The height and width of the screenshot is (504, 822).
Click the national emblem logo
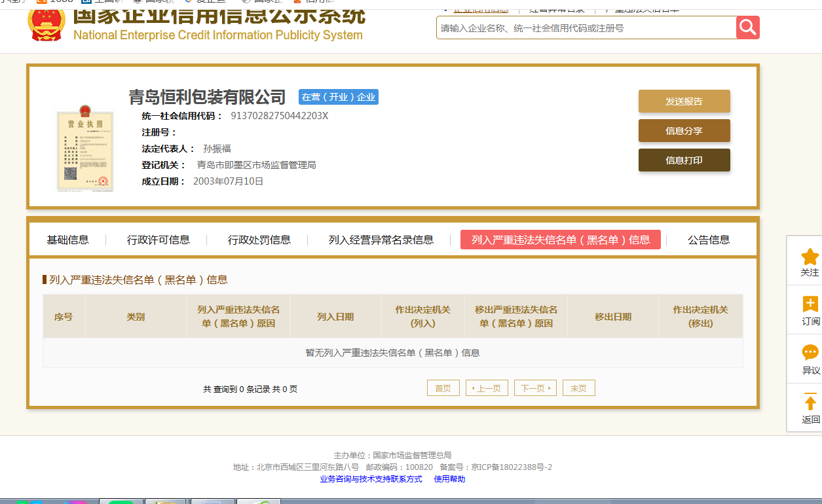pyautogui.click(x=47, y=23)
